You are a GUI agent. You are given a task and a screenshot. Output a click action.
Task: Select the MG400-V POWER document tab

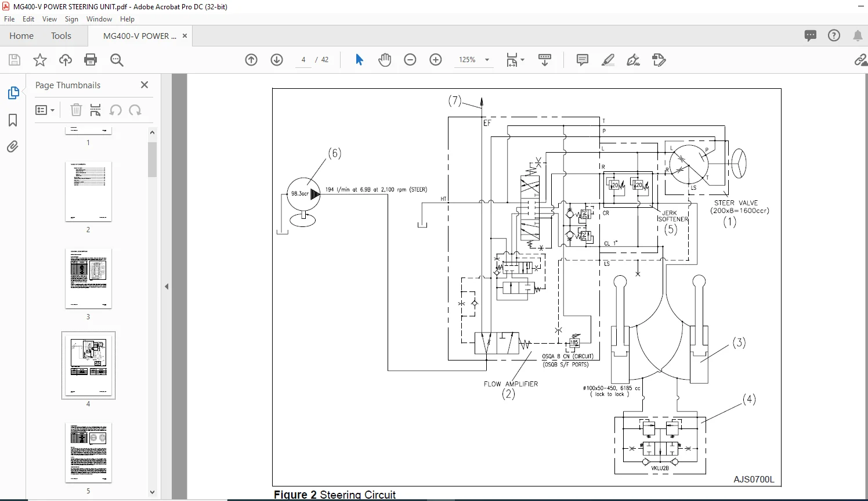point(139,36)
